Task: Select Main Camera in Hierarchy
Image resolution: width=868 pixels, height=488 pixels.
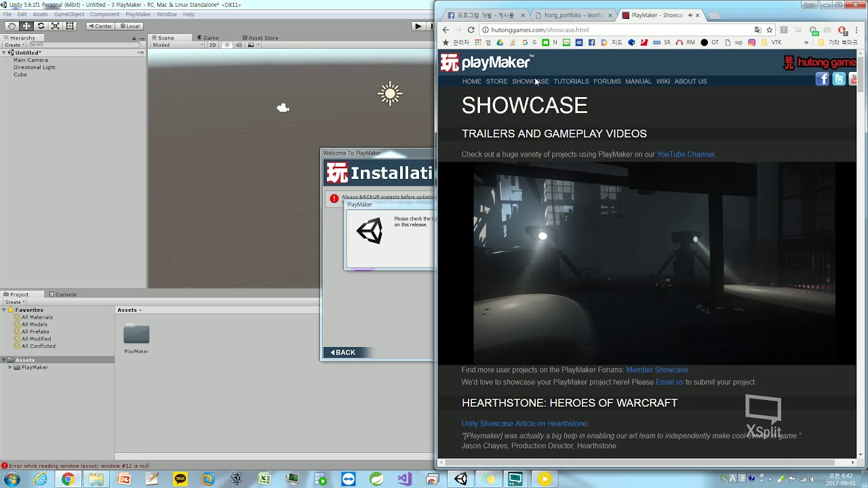Action: (x=31, y=60)
